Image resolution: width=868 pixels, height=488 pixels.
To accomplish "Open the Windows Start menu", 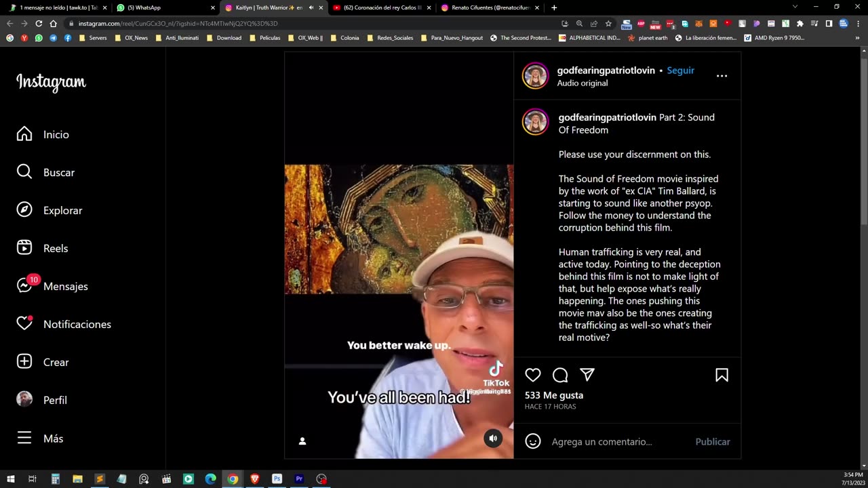I will (11, 479).
